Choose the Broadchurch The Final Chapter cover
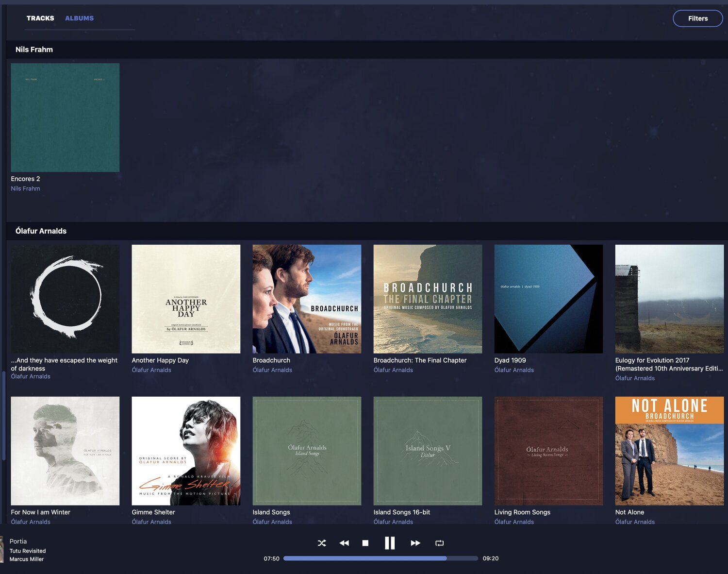This screenshot has width=728, height=574. point(428,299)
